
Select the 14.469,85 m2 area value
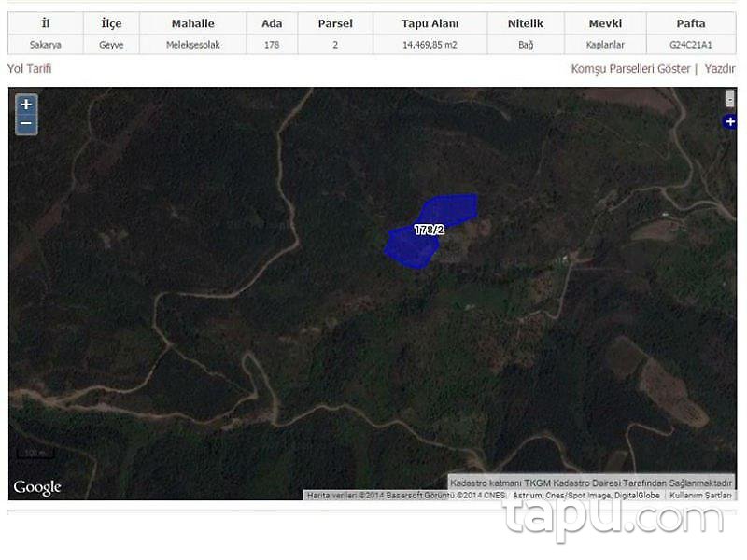tap(430, 44)
